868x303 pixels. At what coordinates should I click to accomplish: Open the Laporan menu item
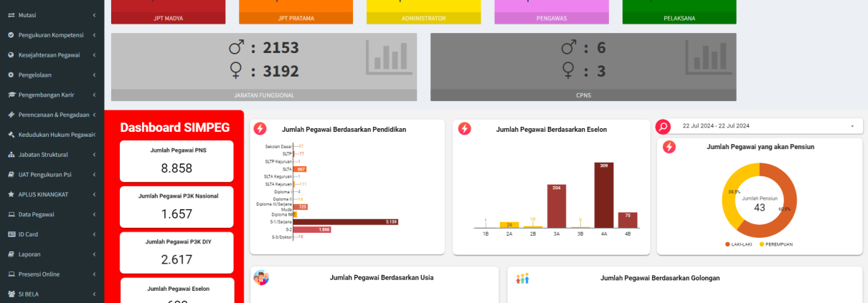coord(52,254)
